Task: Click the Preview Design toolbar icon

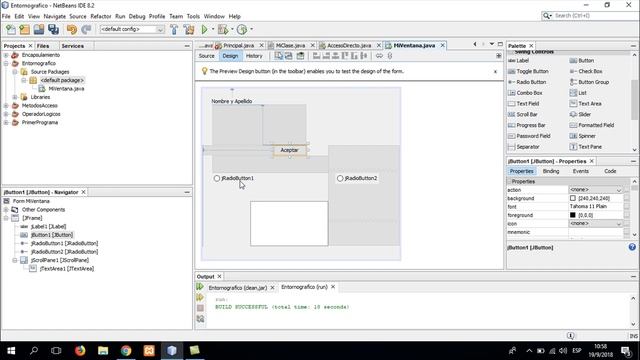Action: point(300,56)
